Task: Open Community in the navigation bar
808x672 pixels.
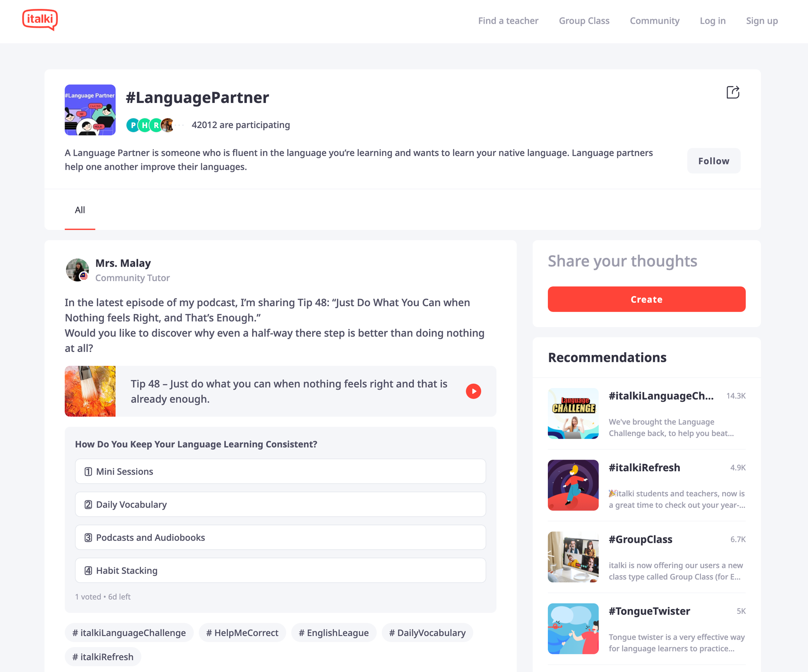Action: (x=654, y=21)
